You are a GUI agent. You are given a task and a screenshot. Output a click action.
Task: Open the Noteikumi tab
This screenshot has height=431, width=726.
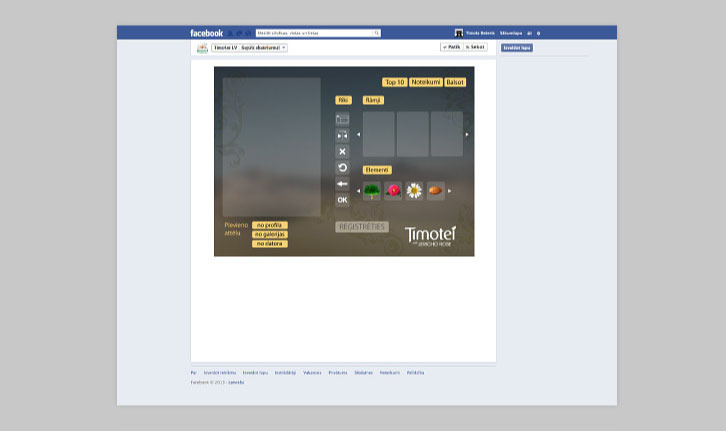click(426, 82)
